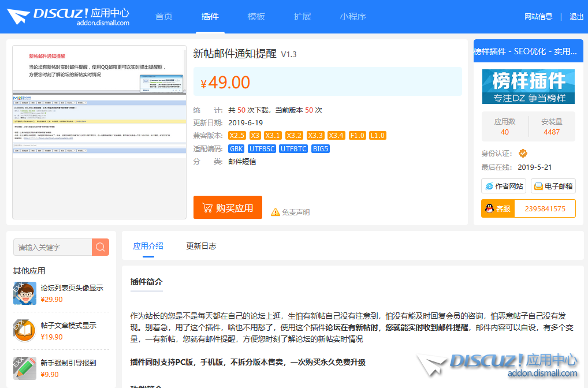588x388 pixels.
Task: Open the 扩展 navigation tab
Action: pyautogui.click(x=302, y=17)
